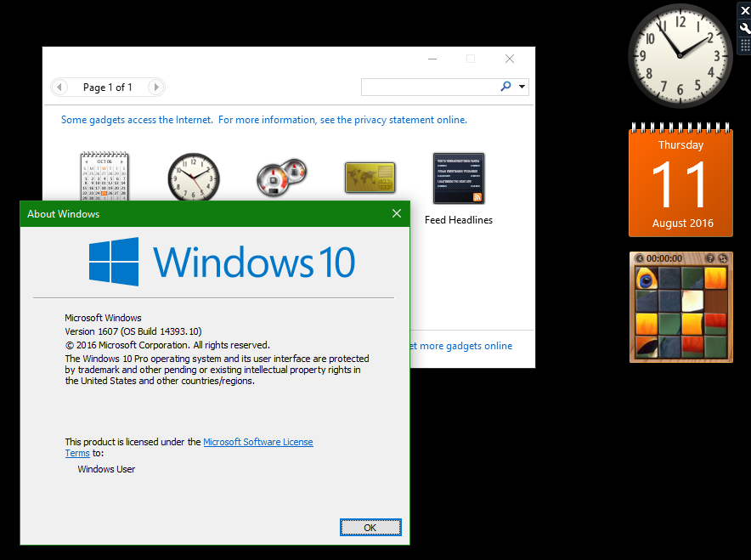Click the black beak puzzle tile
This screenshot has height=560, width=751.
647,346
